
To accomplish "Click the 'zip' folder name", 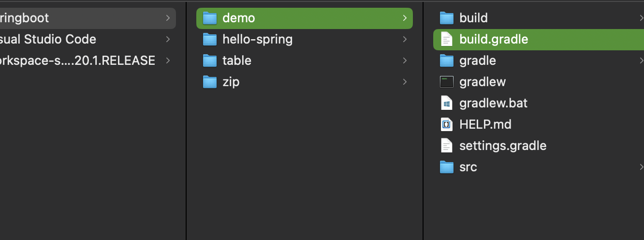I will point(231,82).
